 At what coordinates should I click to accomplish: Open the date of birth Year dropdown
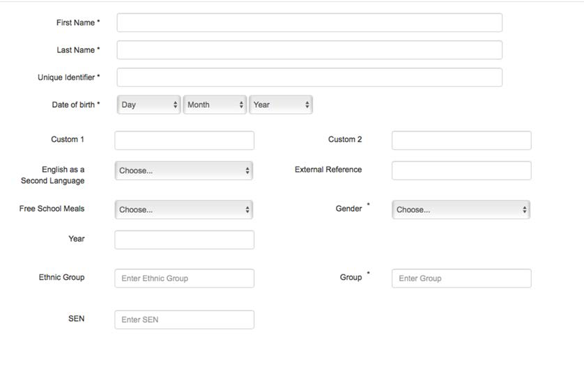click(x=281, y=104)
